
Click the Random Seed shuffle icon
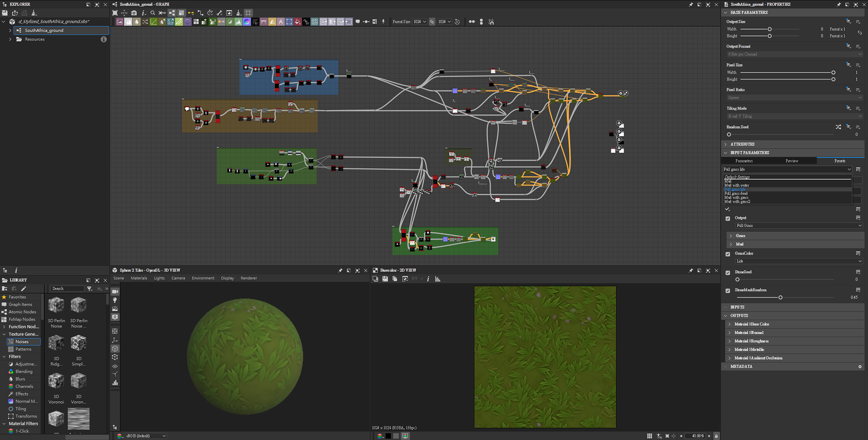point(838,127)
